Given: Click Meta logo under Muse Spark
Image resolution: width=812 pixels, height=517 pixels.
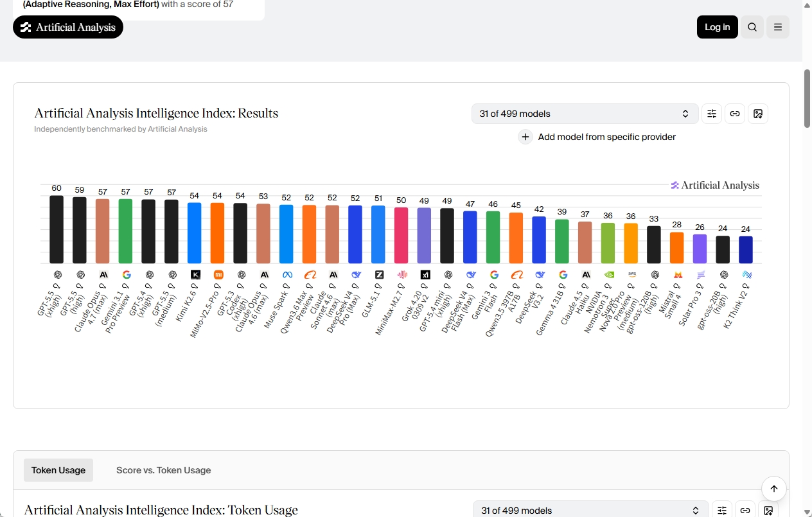Looking at the screenshot, I should pyautogui.click(x=287, y=274).
